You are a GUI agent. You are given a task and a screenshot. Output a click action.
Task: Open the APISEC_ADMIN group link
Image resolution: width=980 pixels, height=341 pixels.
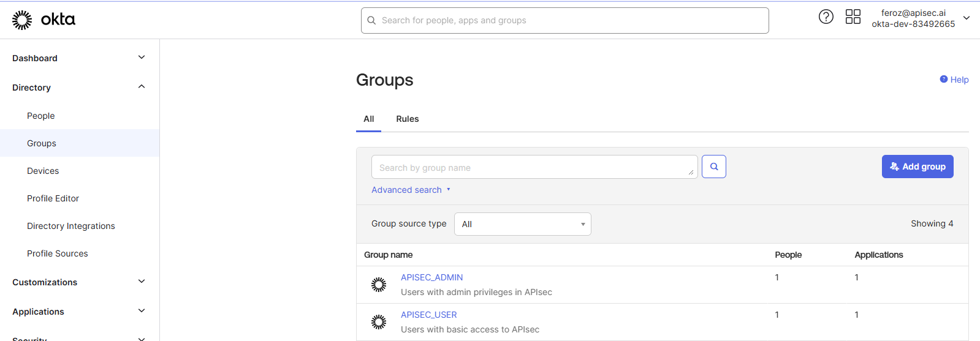coord(431,277)
